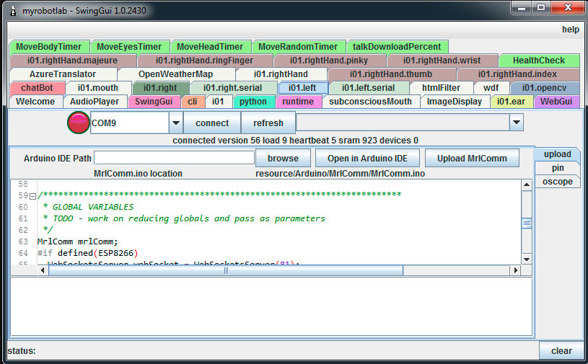Screen dimensions: 588x364
Task: Click the red connection status indicator
Action: pyautogui.click(x=79, y=123)
